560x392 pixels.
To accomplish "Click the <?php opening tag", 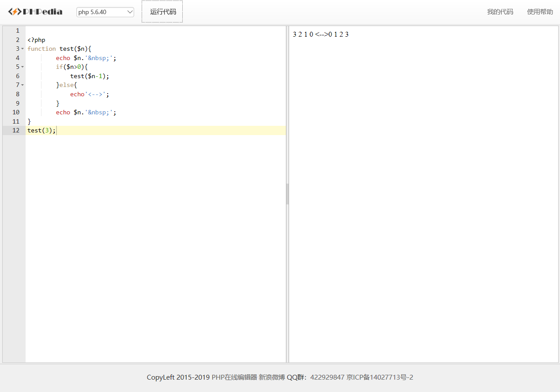I will (x=36, y=40).
